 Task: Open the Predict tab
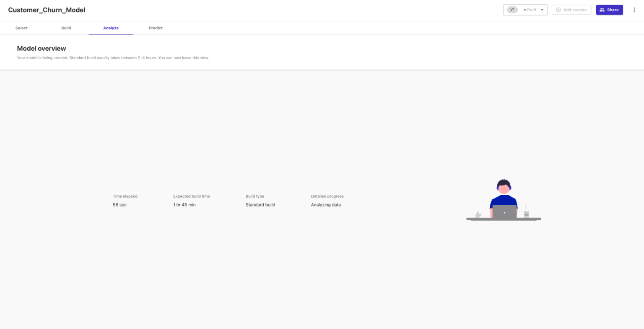(x=156, y=28)
